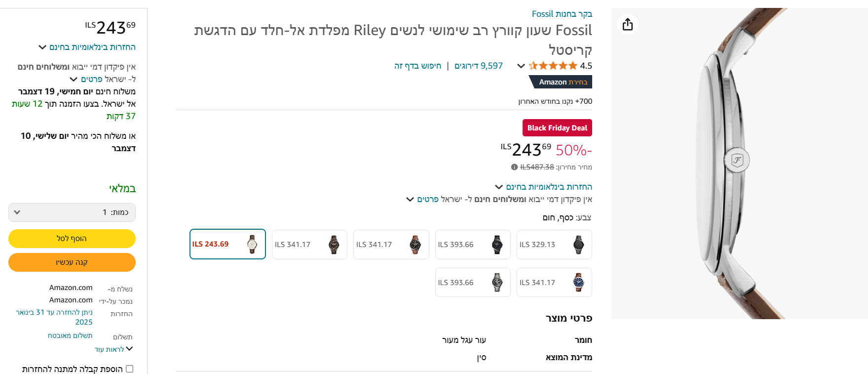Screen dimensions: 868x374
Task: Visit the Fossil store link
Action: click(562, 14)
